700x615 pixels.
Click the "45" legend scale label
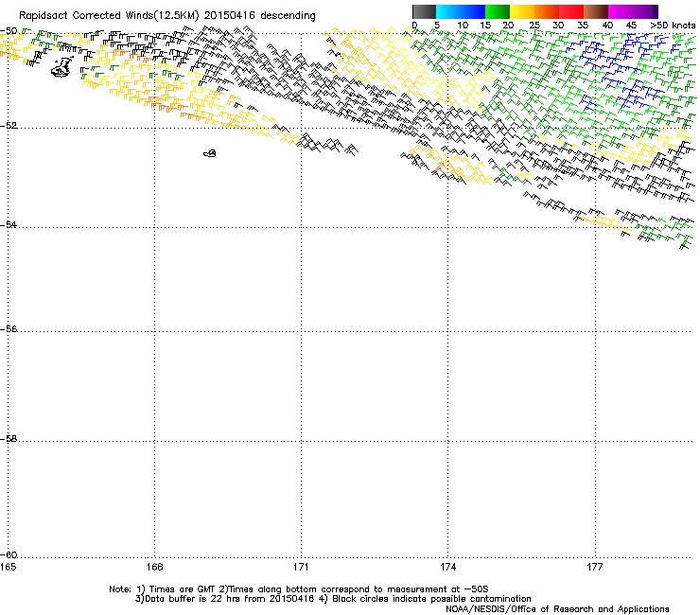pyautogui.click(x=631, y=26)
